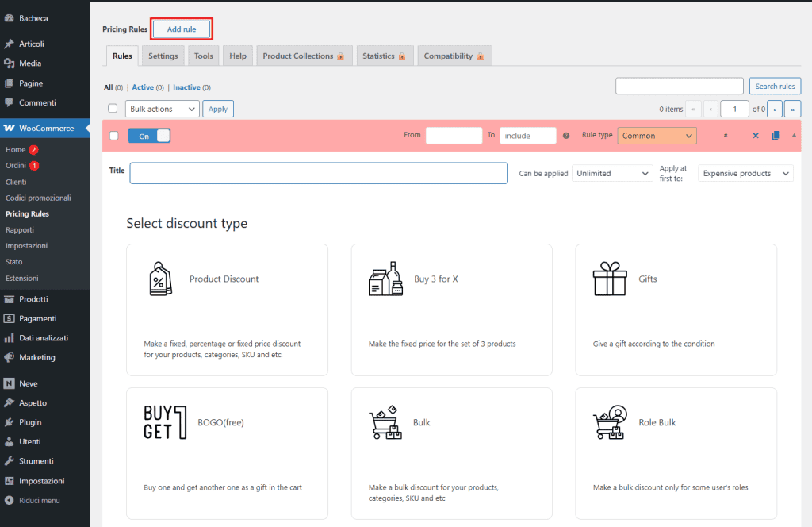Screen dimensions: 812x527
Task: Click the Pagine pages icon
Action: (x=9, y=83)
